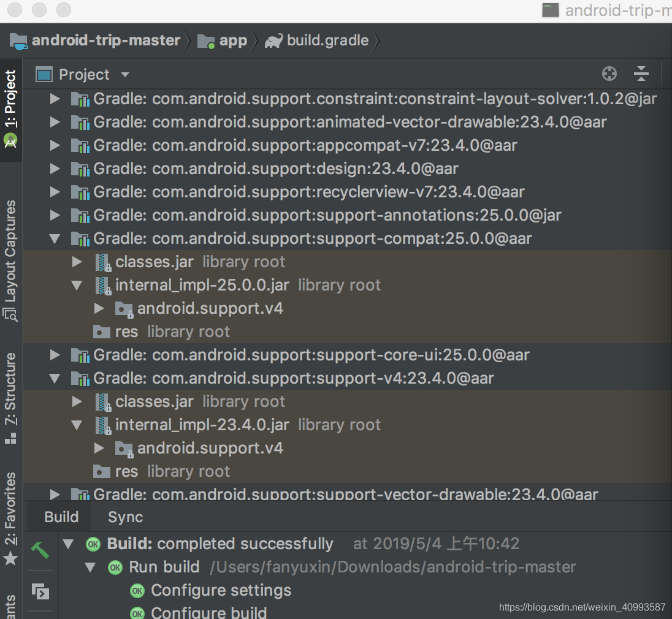The image size is (672, 619).
Task: Select support-compat:25.0.0@aar tree row
Action: [347, 238]
